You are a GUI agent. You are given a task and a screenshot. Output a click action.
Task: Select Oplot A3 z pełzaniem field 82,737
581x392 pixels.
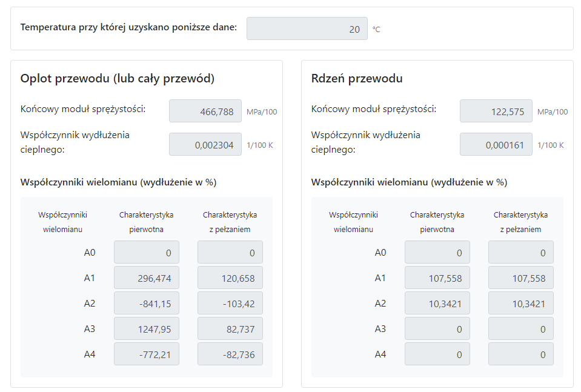[x=230, y=328]
